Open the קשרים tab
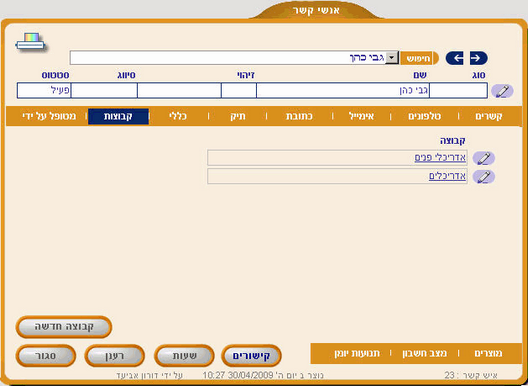The image size is (528, 386). click(489, 117)
